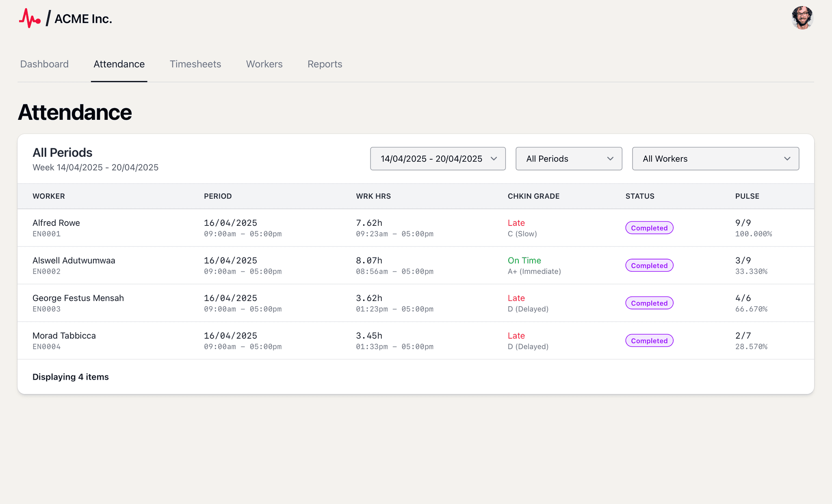Click Alswell Adutwumwaa's employee ID EN0002
The image size is (832, 504).
coord(46,271)
